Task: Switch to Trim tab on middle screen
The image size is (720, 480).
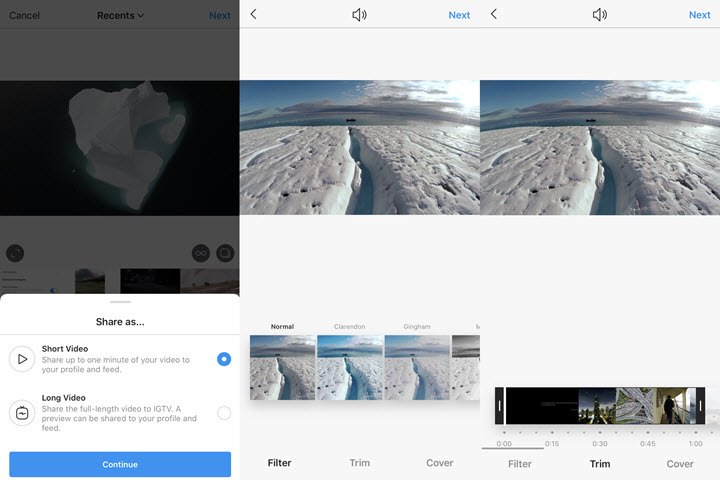Action: pos(360,463)
